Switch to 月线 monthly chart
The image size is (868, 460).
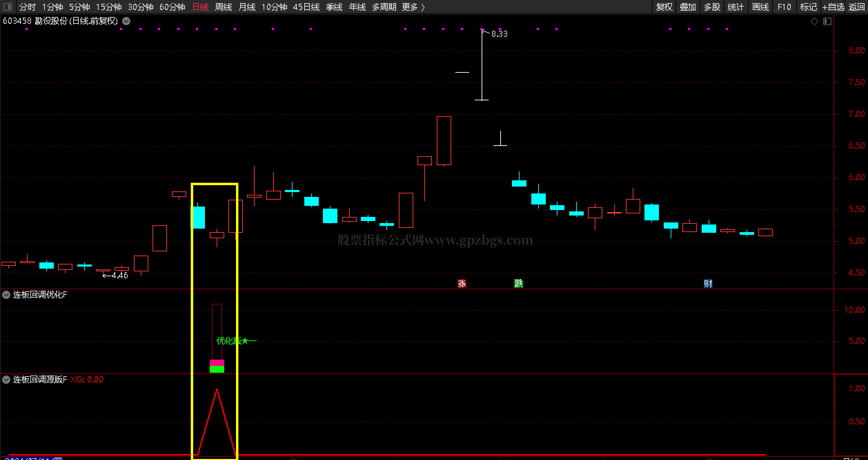click(247, 7)
